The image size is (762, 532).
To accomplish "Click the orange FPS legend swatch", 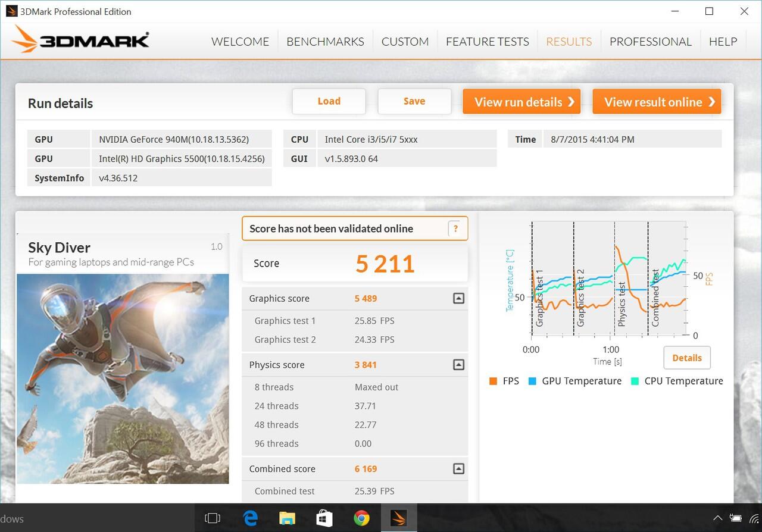I will pyautogui.click(x=493, y=381).
